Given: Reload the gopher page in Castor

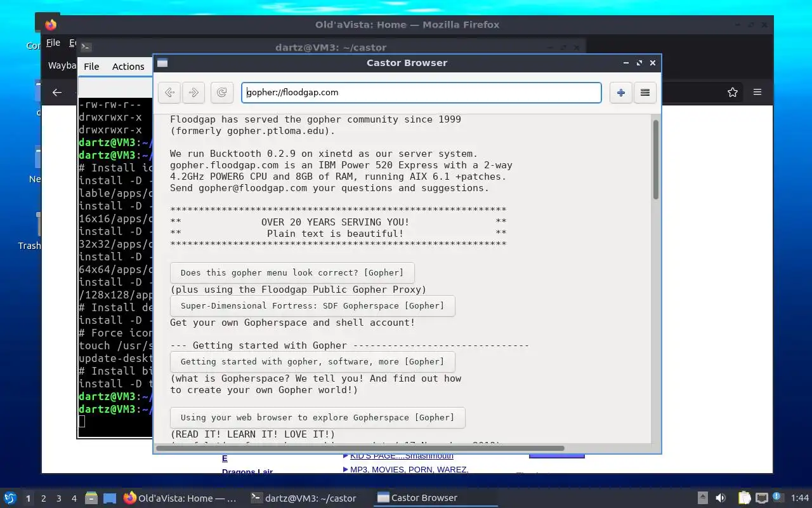Looking at the screenshot, I should [x=221, y=92].
